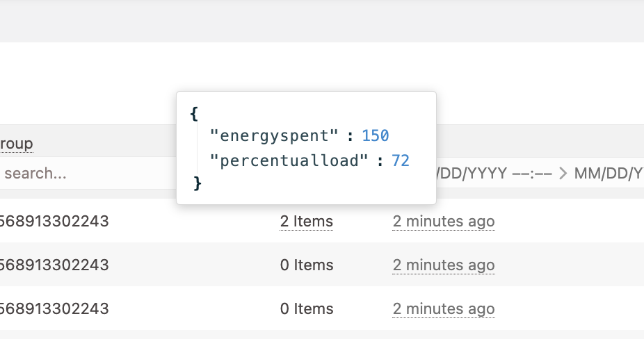This screenshot has width=644, height=339.
Task: Click the first row's "2 minutes ago" timestamp
Action: click(x=443, y=222)
